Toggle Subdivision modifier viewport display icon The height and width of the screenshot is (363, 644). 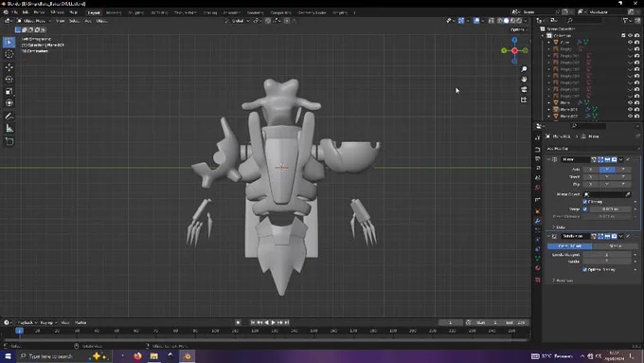607,236
